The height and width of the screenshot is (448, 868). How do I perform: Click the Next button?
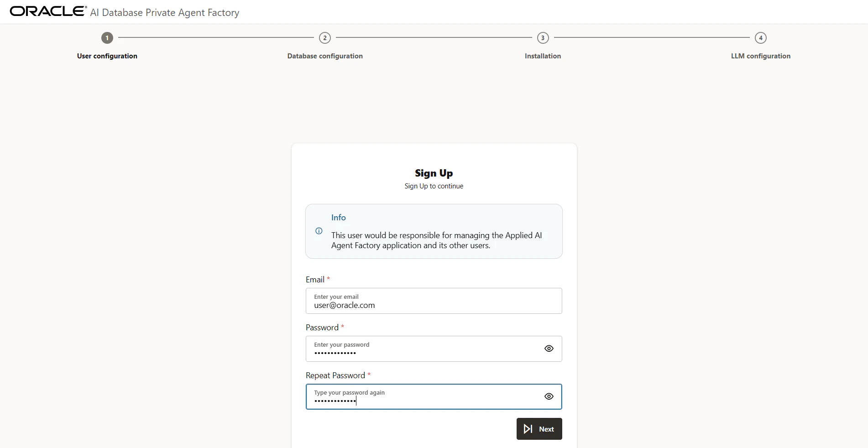click(x=539, y=429)
